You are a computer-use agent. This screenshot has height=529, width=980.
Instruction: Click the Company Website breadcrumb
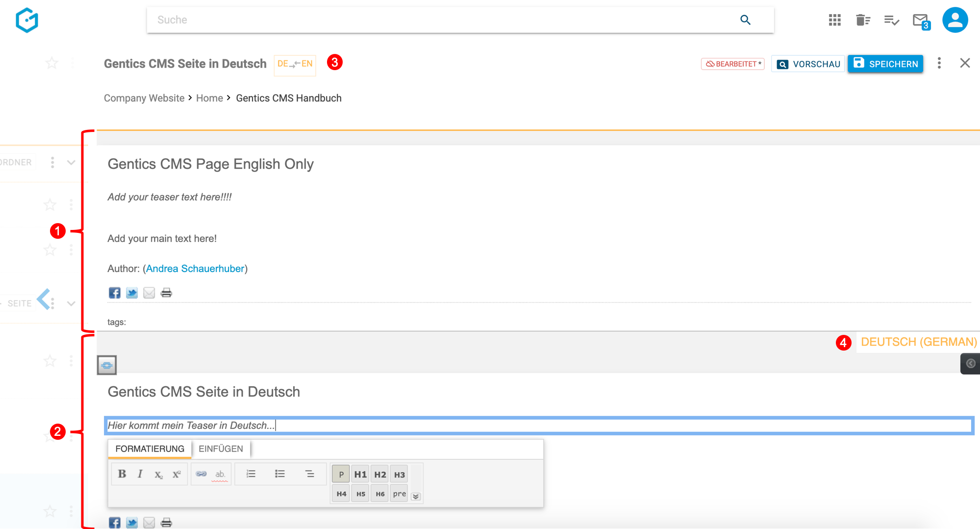[x=144, y=98]
